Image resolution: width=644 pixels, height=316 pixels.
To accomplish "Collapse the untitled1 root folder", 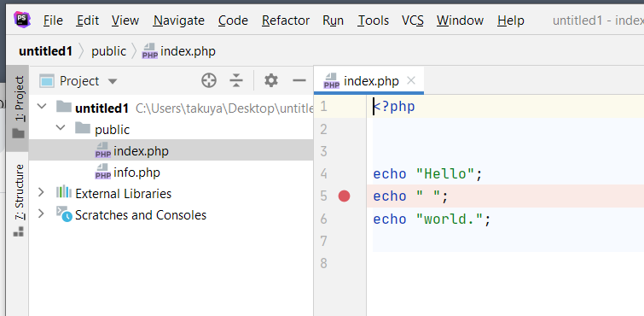I will point(42,107).
